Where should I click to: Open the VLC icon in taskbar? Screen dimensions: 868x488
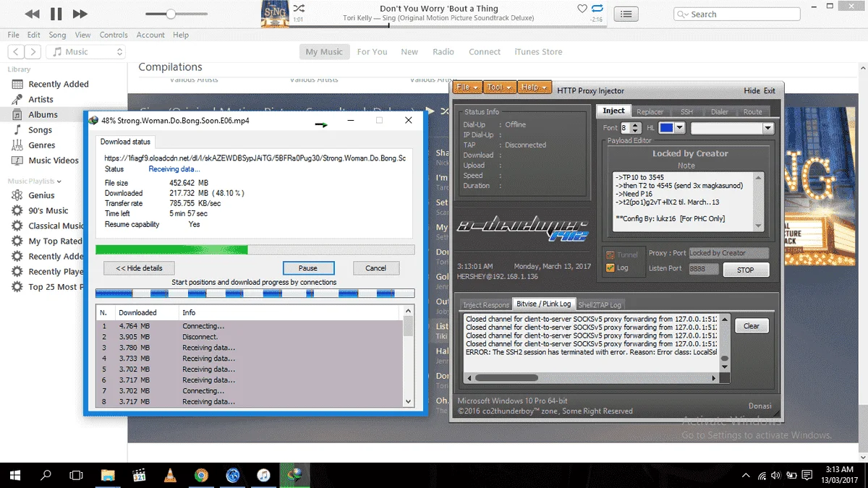[170, 475]
